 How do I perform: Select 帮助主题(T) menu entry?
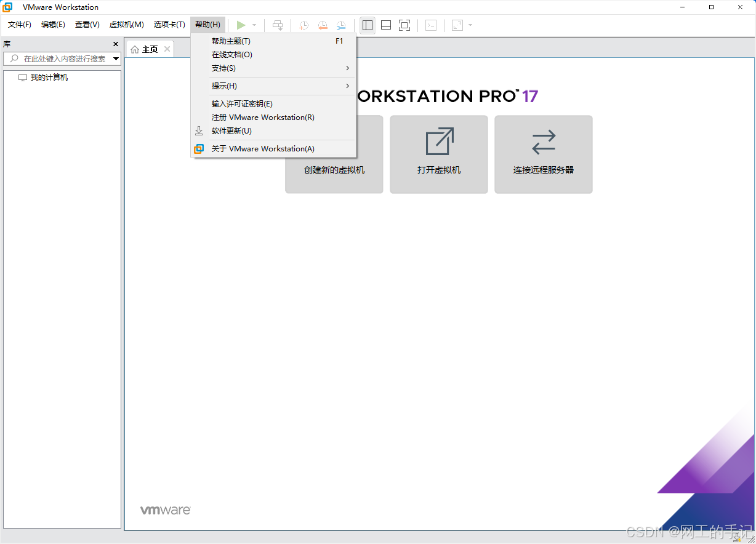[x=273, y=41]
